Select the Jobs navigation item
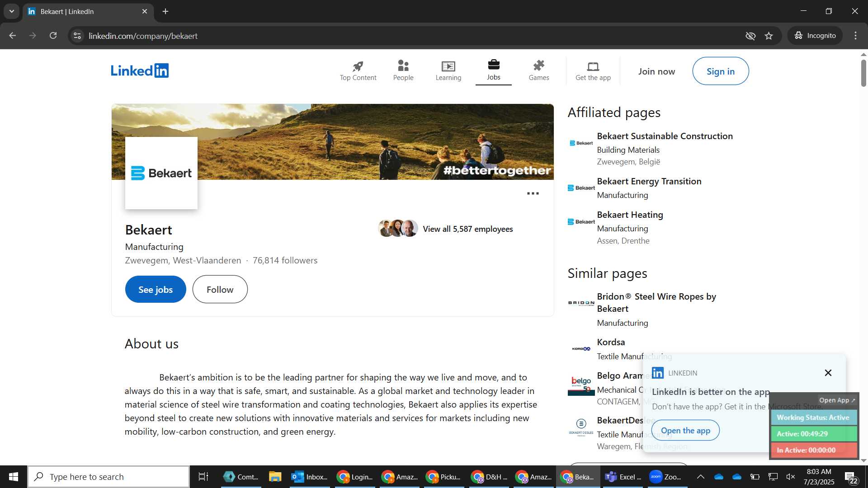Image resolution: width=868 pixels, height=488 pixels. pos(494,71)
